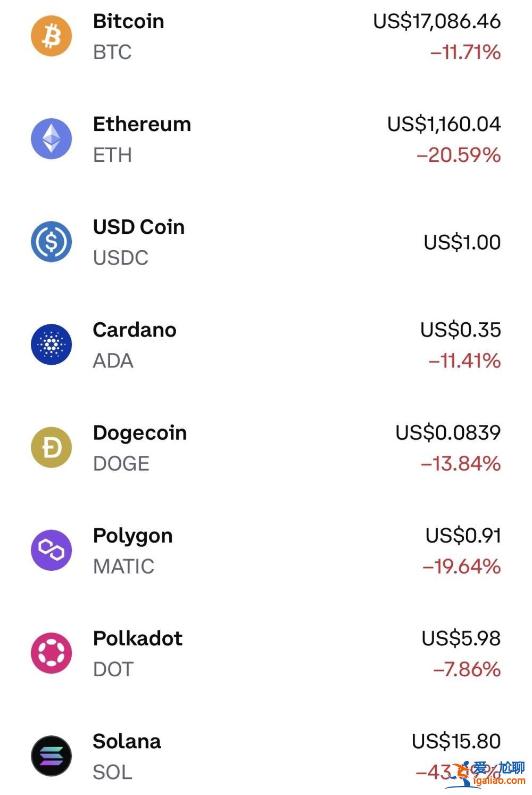Tap the orange Bitcoin logo icon

(51, 36)
